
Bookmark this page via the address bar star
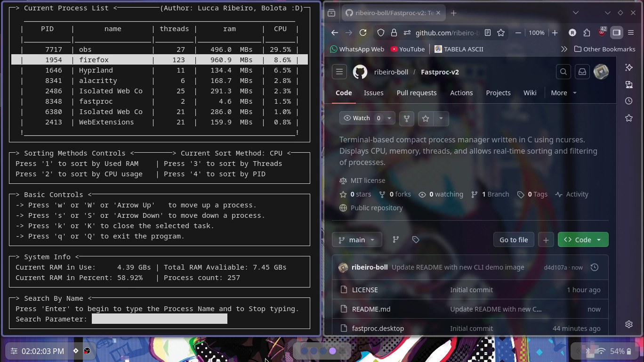(x=501, y=33)
